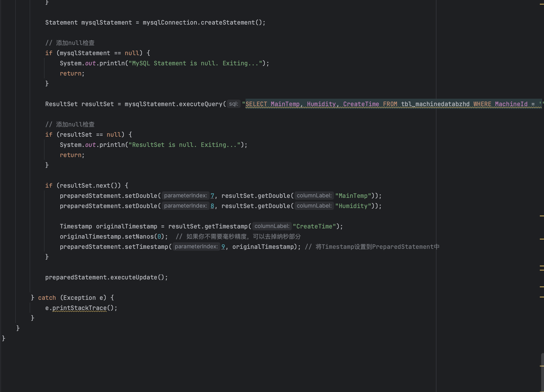The image size is (544, 392).
Task: Click return below ResultSet is null println
Action: pyautogui.click(x=70, y=155)
